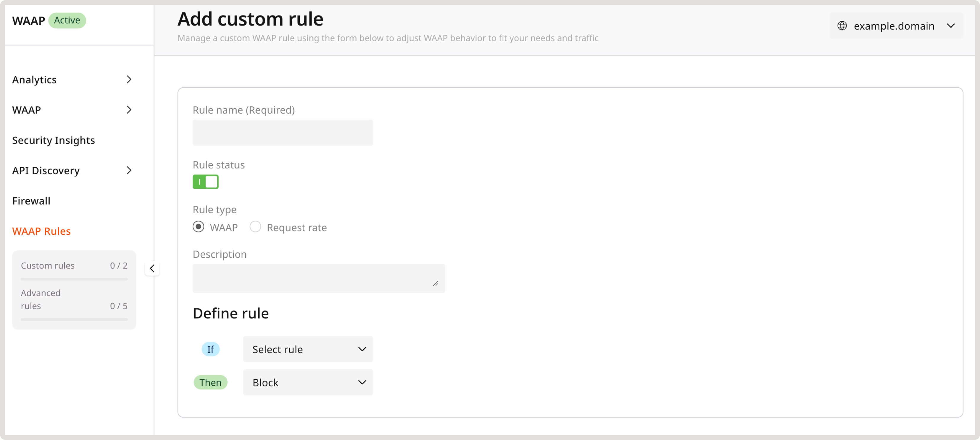
Task: Click the Custom rules usage bar
Action: coord(74,279)
